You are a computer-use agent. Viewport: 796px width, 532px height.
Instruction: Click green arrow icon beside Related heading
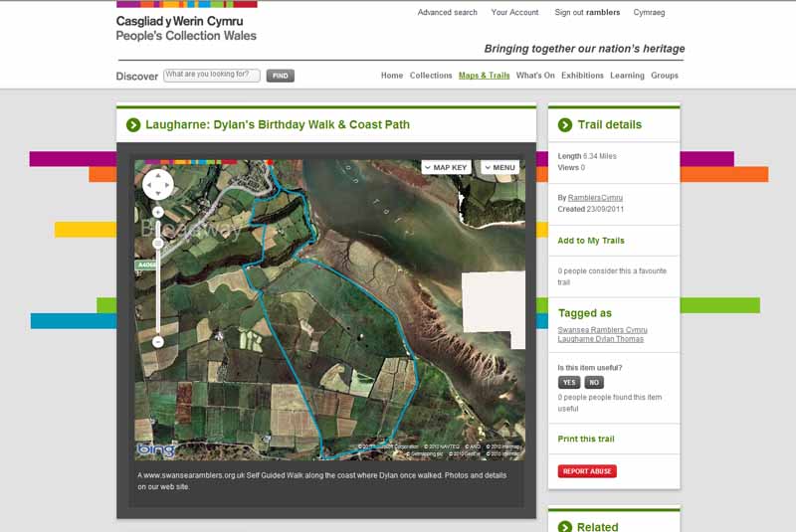[565, 527]
